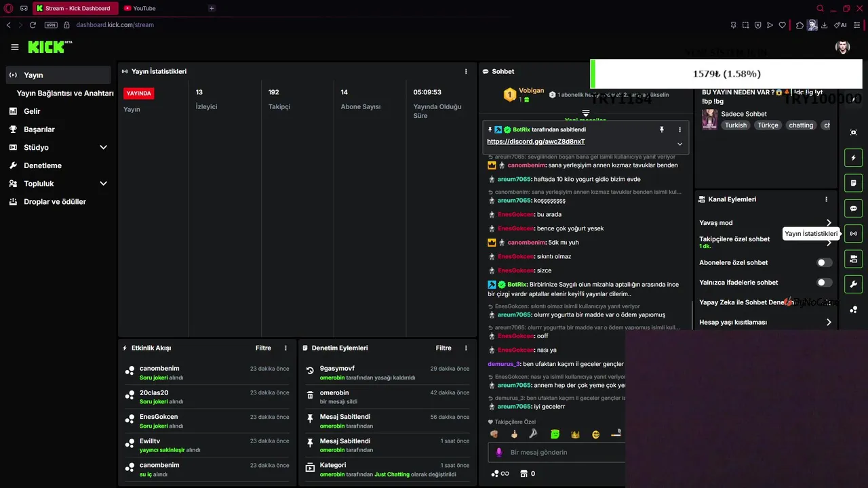Toggle the wrench sidebar widget icon
868x488 pixels.
tap(853, 284)
